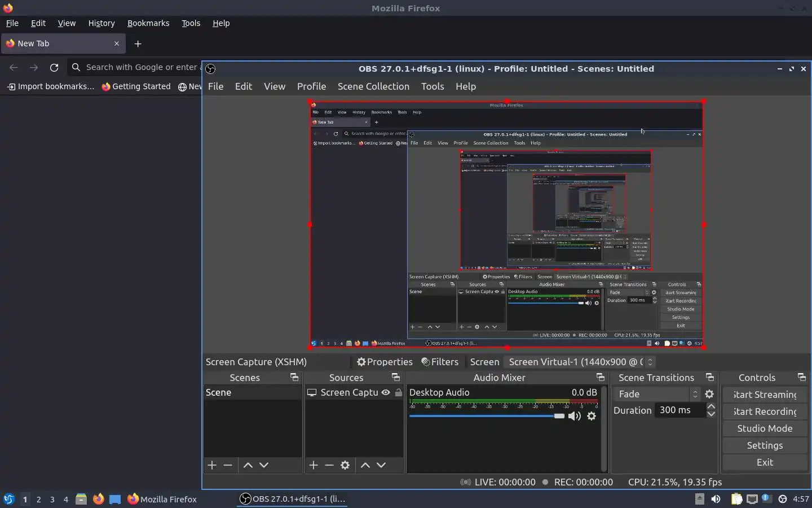Pop out the Scene Transitions dock
Screen dimensions: 812x508
coord(709,377)
